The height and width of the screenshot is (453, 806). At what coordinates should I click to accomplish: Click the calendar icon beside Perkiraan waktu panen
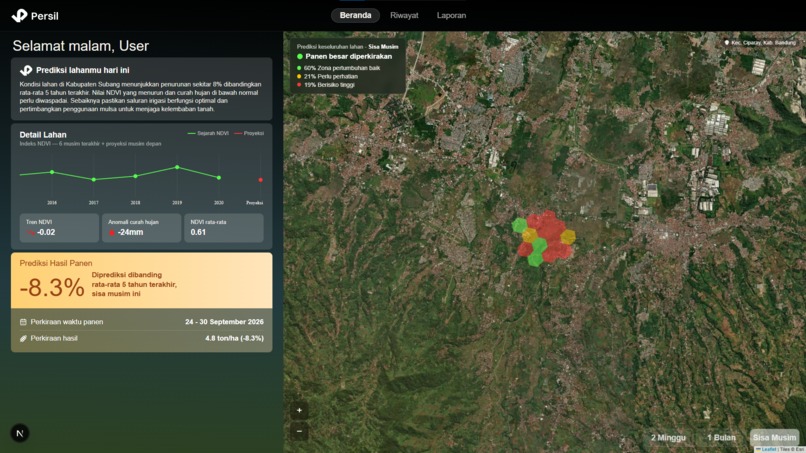(23, 322)
